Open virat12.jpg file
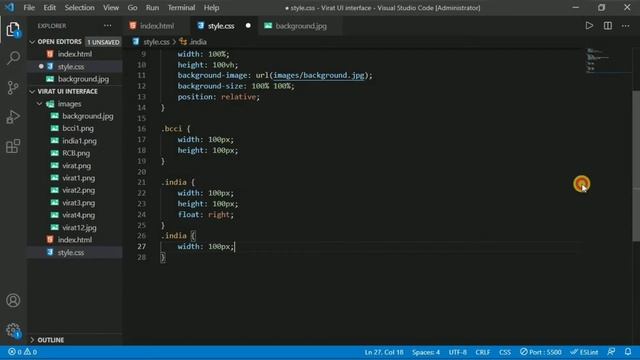The height and width of the screenshot is (360, 640). (75, 227)
